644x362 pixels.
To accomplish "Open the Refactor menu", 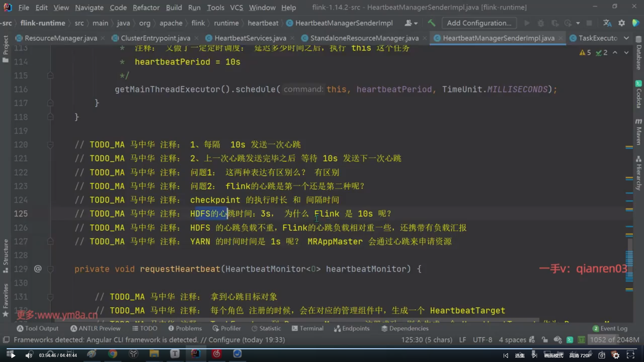I will pos(146,7).
